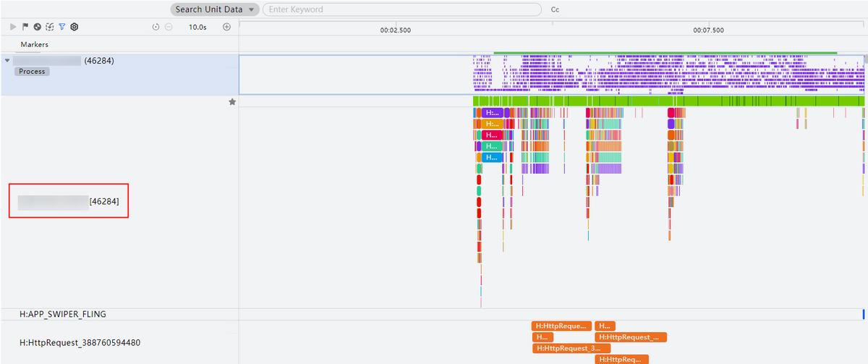This screenshot has width=868, height=364.
Task: Click the dashed-box selection icon
Action: point(49,27)
